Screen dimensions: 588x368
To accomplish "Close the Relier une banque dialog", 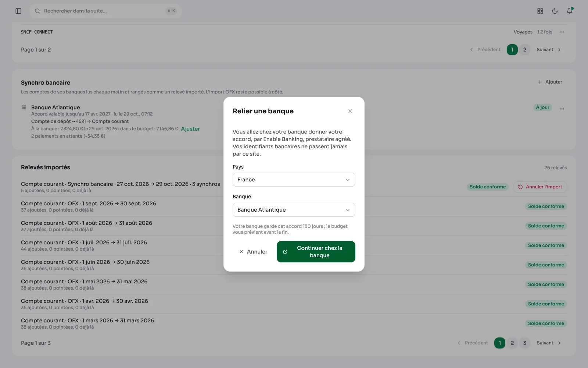I will (350, 111).
